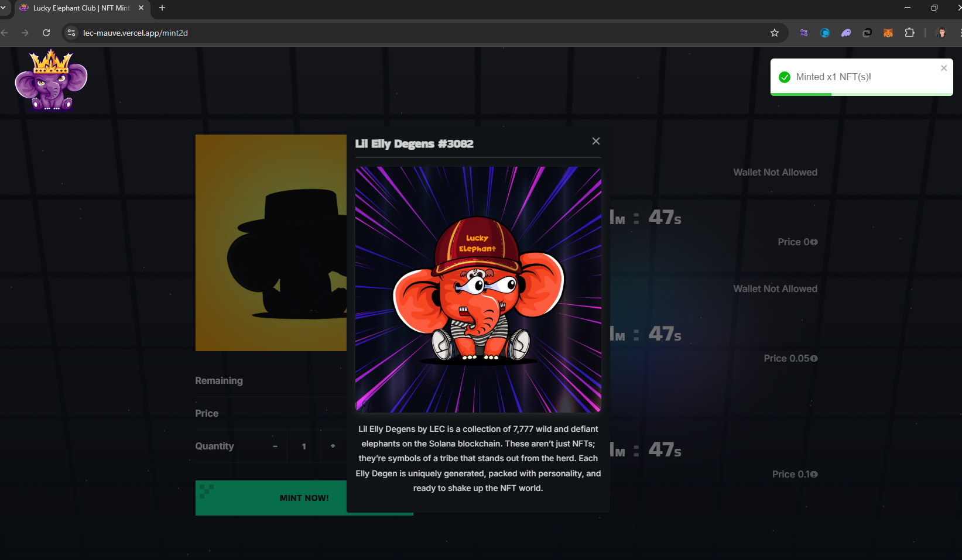
Task: Click the address bar URL lec-mauve.vercel.app/mint2d
Action: click(x=135, y=33)
